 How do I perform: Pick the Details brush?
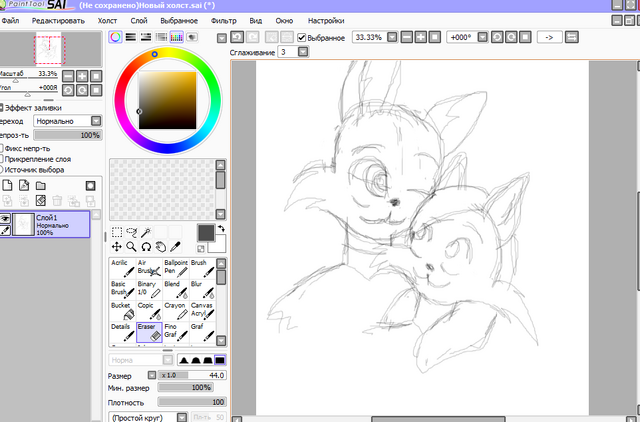[x=122, y=332]
